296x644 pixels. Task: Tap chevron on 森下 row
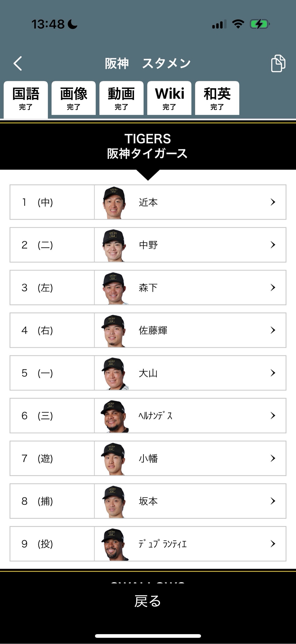pyautogui.click(x=273, y=288)
